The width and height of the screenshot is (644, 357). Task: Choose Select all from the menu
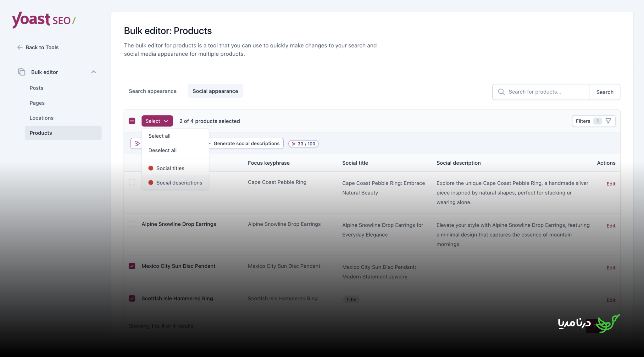pyautogui.click(x=175, y=136)
